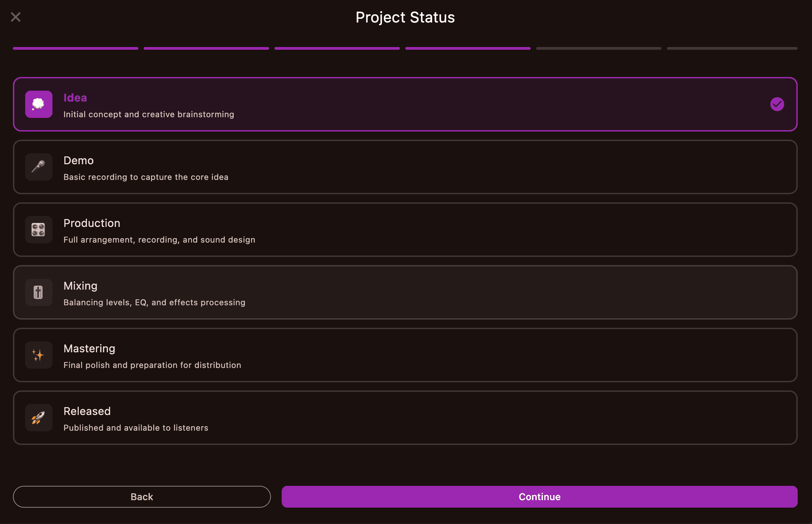812x524 pixels.
Task: Click Continue to proceed
Action: point(539,496)
